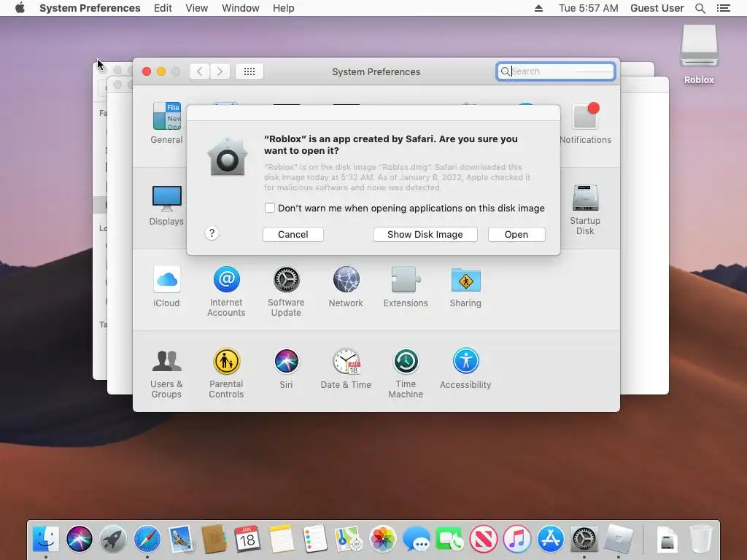Select the Roblox disk on desktop
Viewport: 747px width, 560px height.
(699, 55)
